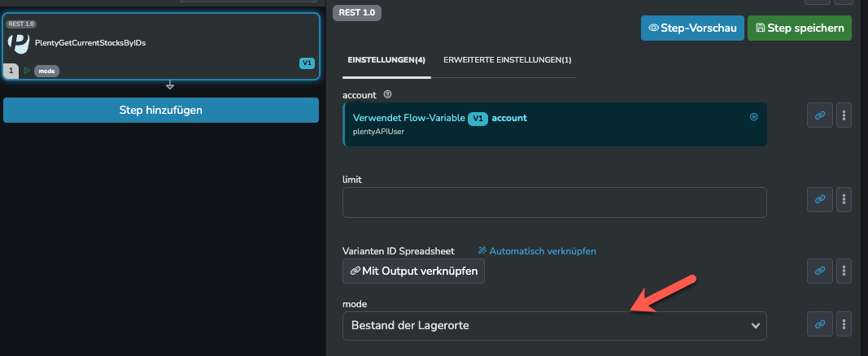Run the step with the green play icon
The image size is (868, 356).
(x=27, y=71)
